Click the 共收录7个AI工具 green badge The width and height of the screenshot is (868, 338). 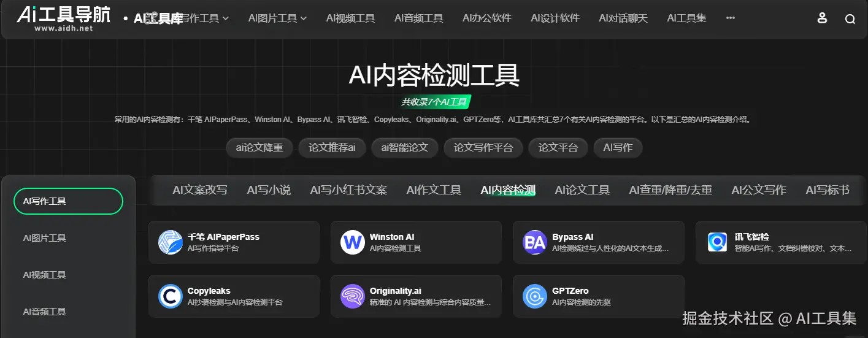[434, 102]
